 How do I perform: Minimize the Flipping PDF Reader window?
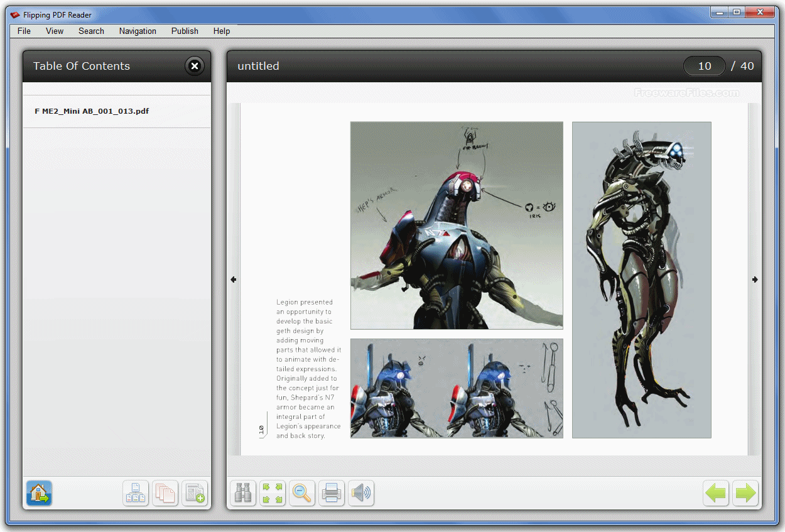(x=719, y=11)
